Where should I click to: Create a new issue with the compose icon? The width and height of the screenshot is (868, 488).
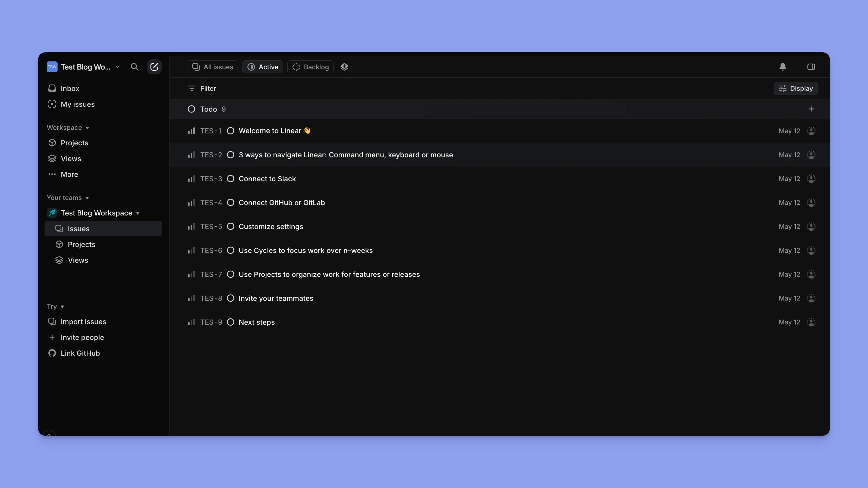click(154, 67)
